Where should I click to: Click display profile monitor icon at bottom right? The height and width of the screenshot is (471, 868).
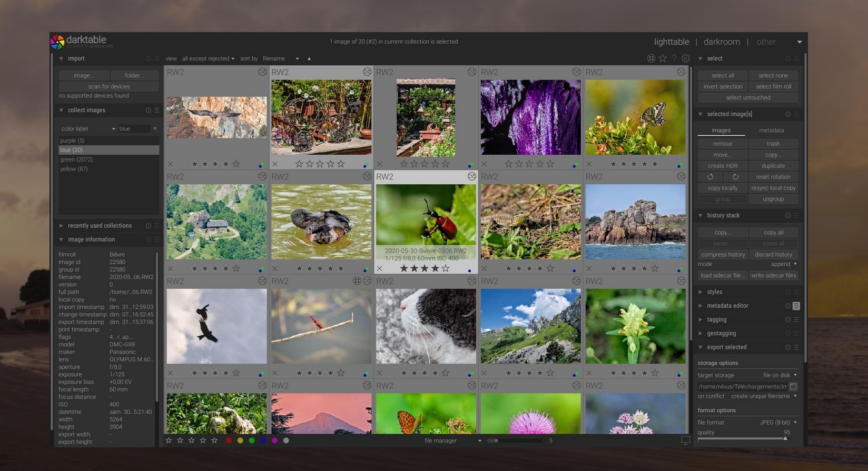685,440
